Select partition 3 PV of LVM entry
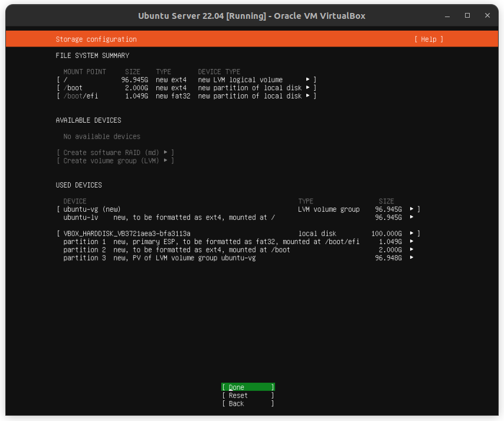This screenshot has height=421, width=504. coord(238,258)
